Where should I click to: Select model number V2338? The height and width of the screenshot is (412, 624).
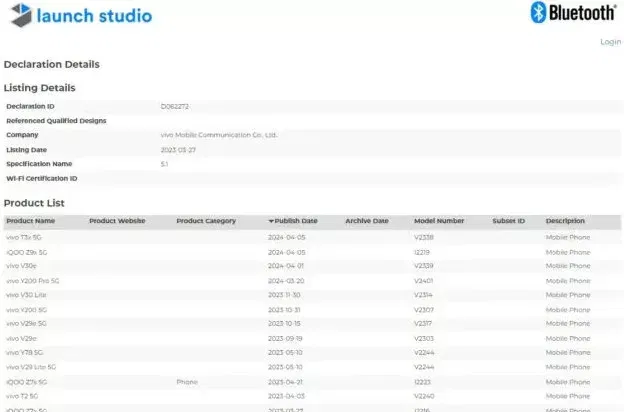(424, 237)
